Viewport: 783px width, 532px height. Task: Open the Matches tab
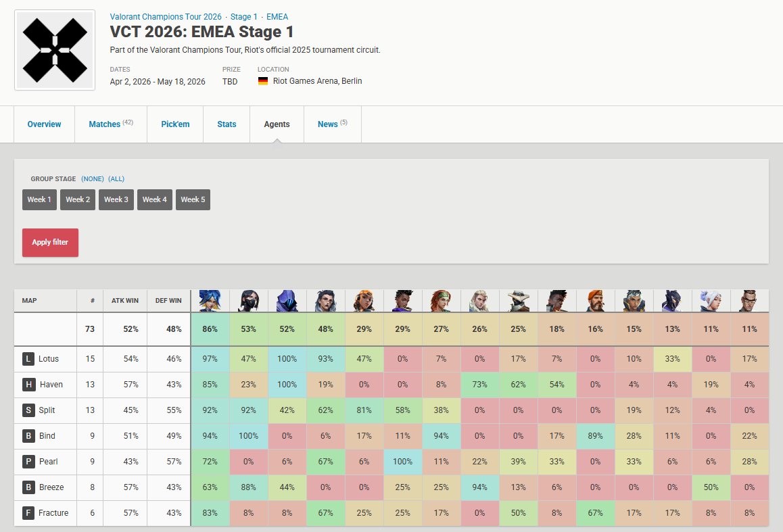(x=111, y=124)
